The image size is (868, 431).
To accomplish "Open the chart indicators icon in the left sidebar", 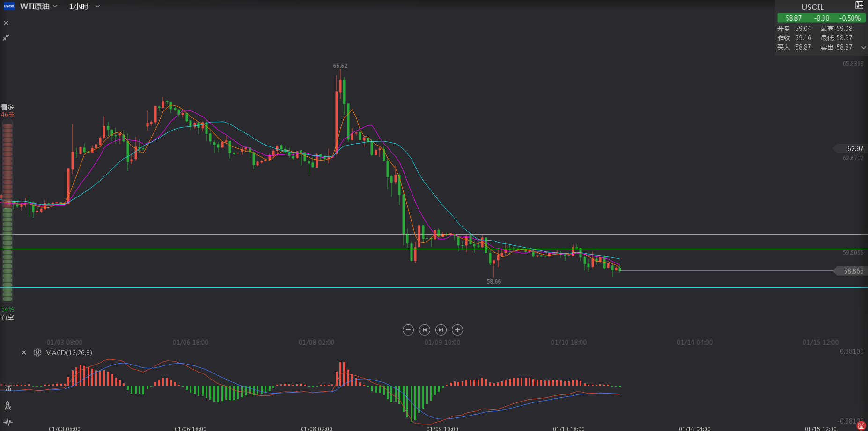I will coord(7,388).
